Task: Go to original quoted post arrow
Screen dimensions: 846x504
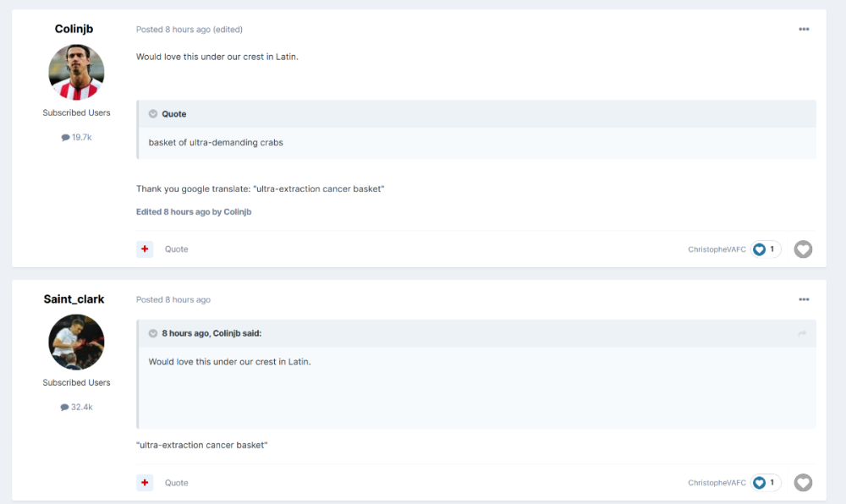Action: coord(802,334)
